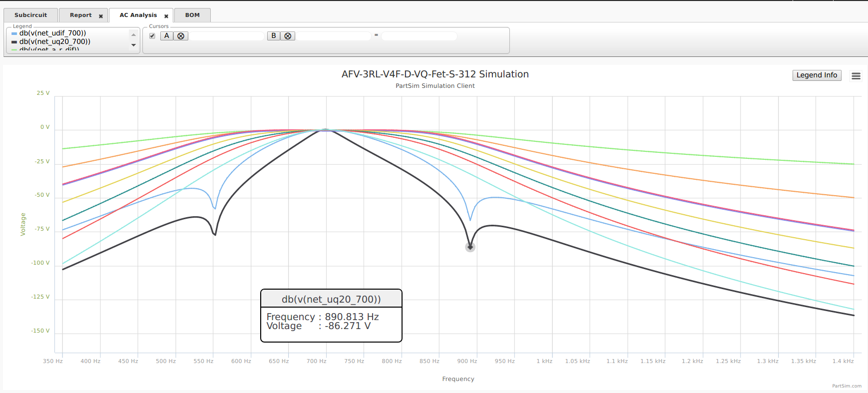868x393 pixels.
Task: Toggle db(v(net_udif_700)) trace in the legend
Action: 52,33
